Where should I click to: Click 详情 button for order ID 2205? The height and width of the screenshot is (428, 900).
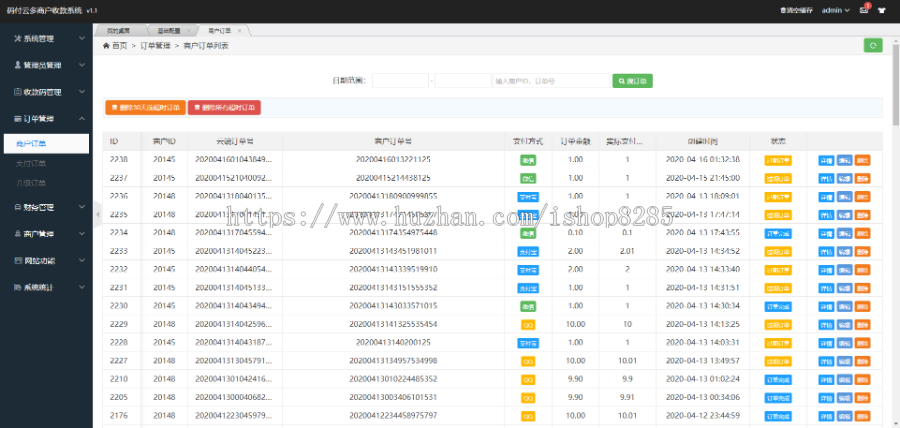tap(826, 398)
